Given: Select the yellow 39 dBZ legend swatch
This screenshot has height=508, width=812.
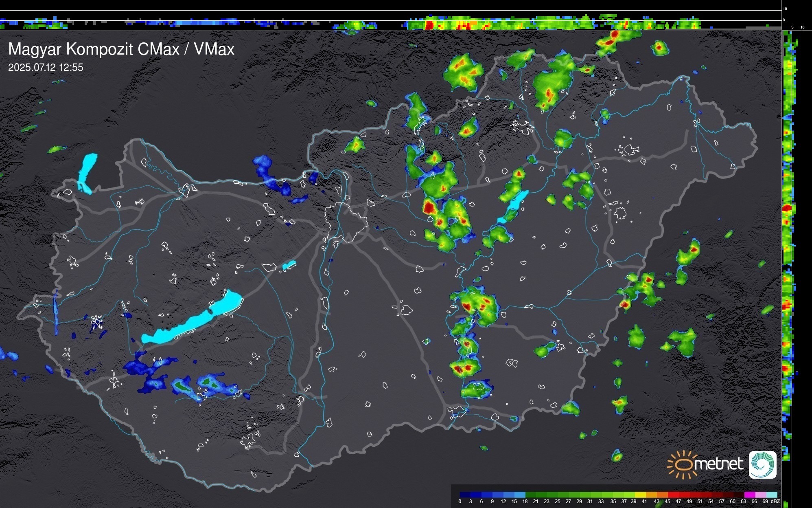Looking at the screenshot, I should pos(640,495).
